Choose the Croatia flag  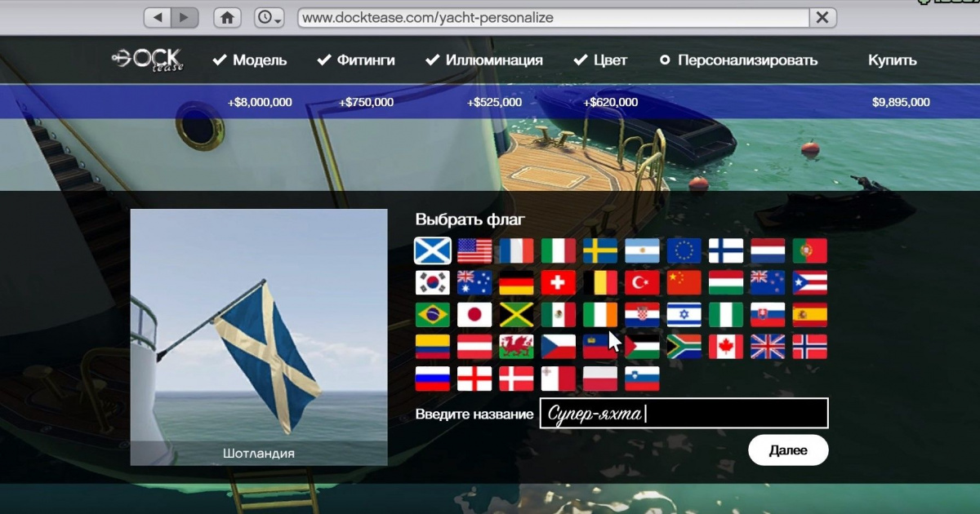coord(643,315)
